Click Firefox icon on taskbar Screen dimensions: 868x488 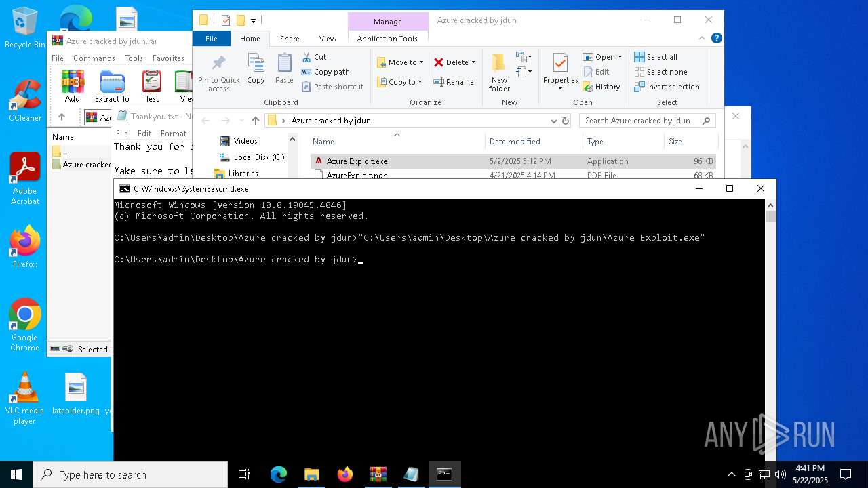click(x=345, y=474)
